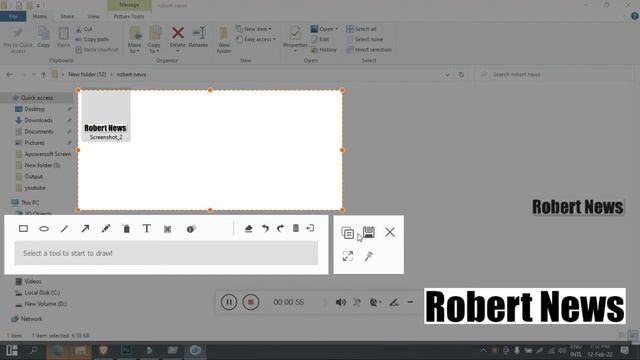The width and height of the screenshot is (640, 360).
Task: Create a New folder from ribbon
Action: [x=224, y=40]
